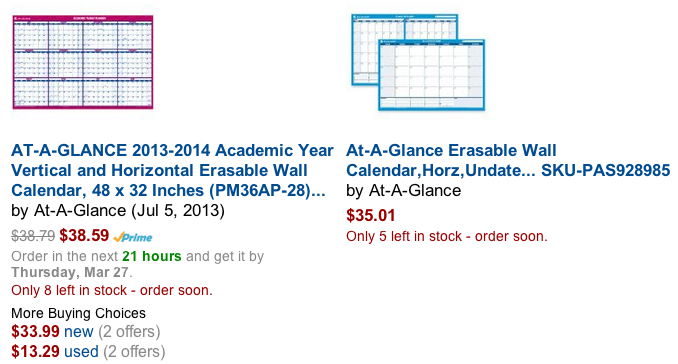Image resolution: width=678 pixels, height=364 pixels.
Task: Click the 'used' offers link
Action: tap(81, 351)
